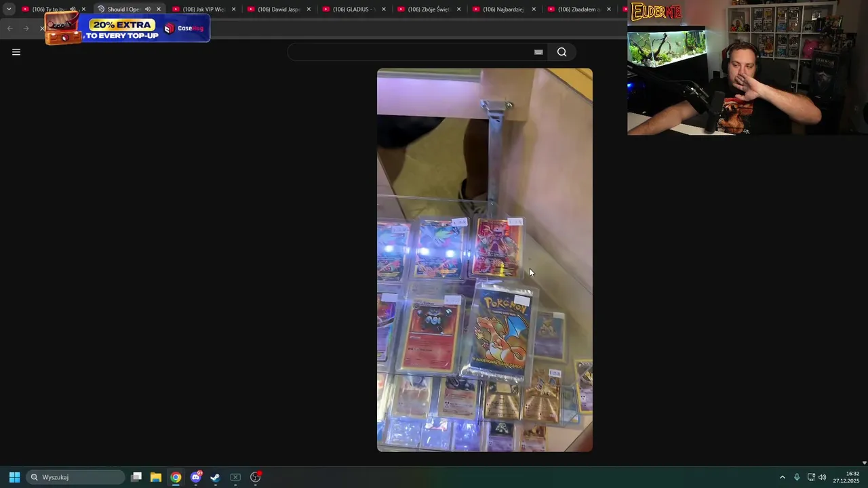868x488 pixels.
Task: Close the "Zbóje Święt" tab
Action: point(458,9)
